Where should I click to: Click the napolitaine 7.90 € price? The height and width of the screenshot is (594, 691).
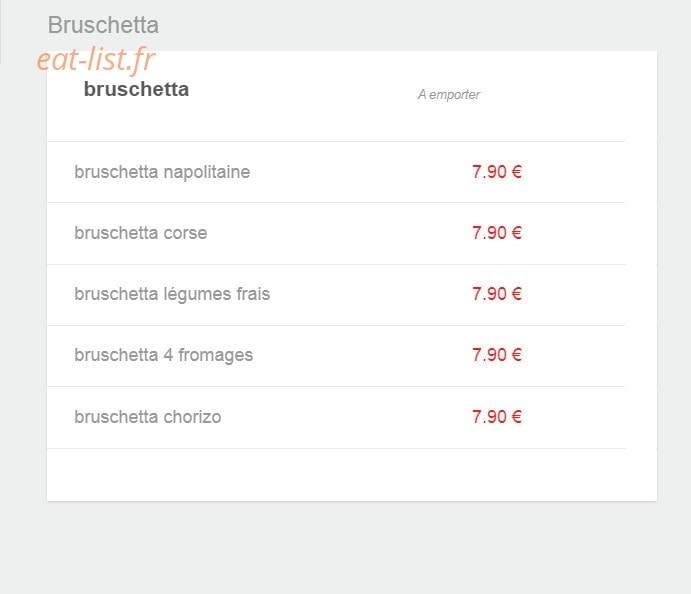(x=497, y=172)
